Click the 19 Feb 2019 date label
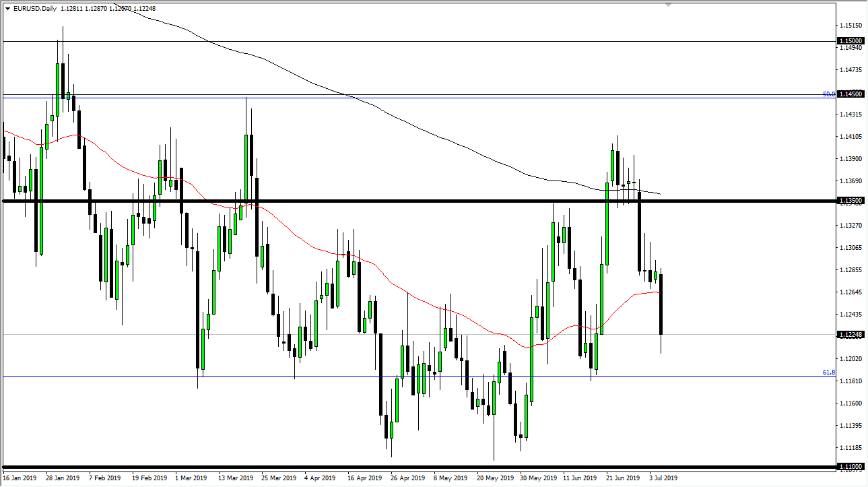Viewport: 868px width, 487px height. (x=150, y=479)
